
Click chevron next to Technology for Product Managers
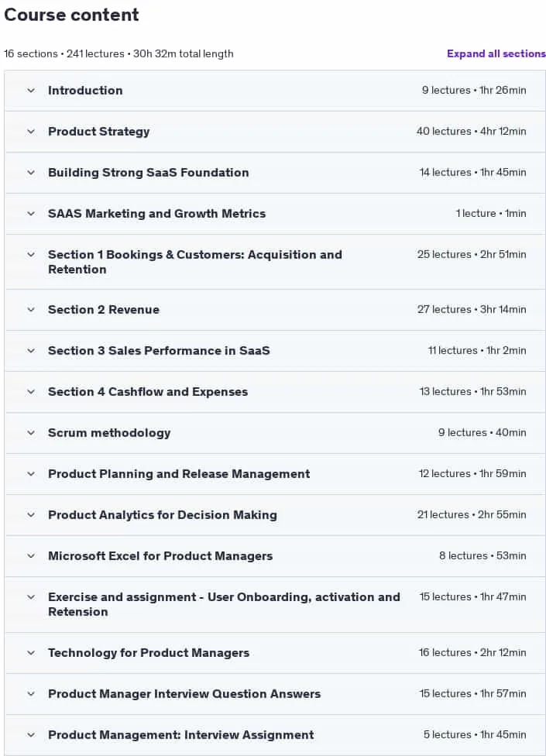click(31, 652)
